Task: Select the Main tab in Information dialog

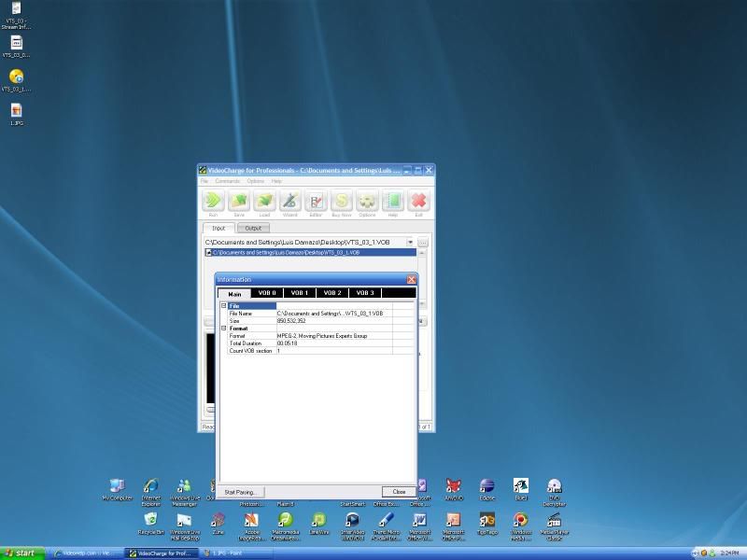Action: (234, 294)
